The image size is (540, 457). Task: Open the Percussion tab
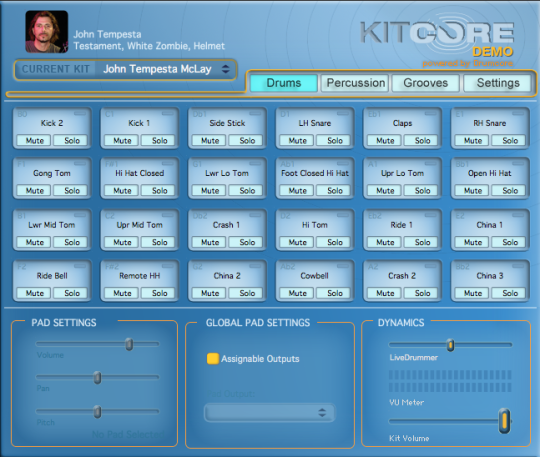[x=355, y=83]
